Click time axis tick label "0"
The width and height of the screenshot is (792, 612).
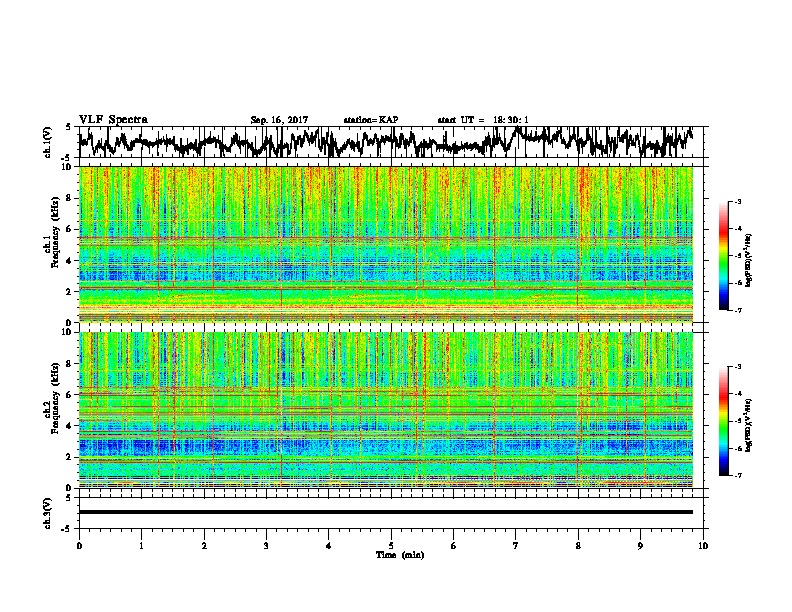(x=79, y=546)
